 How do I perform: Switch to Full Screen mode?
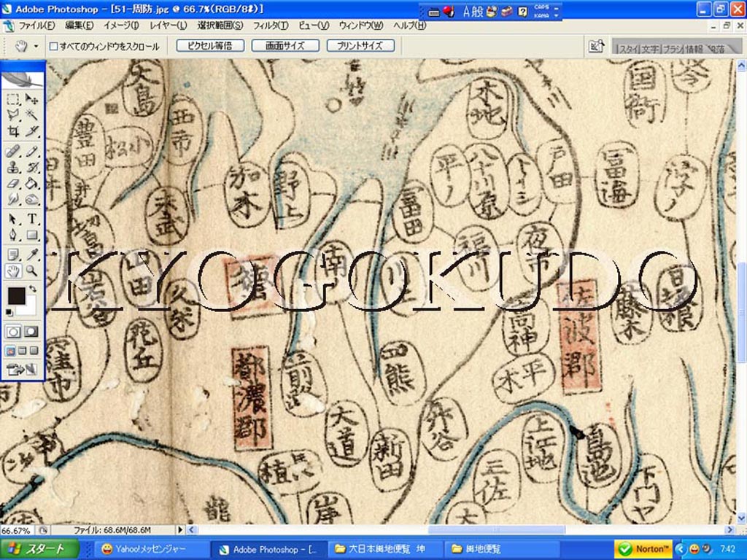click(x=34, y=351)
